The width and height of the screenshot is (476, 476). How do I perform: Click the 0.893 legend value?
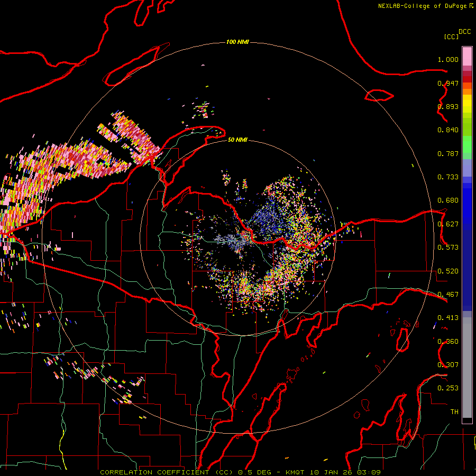click(448, 106)
